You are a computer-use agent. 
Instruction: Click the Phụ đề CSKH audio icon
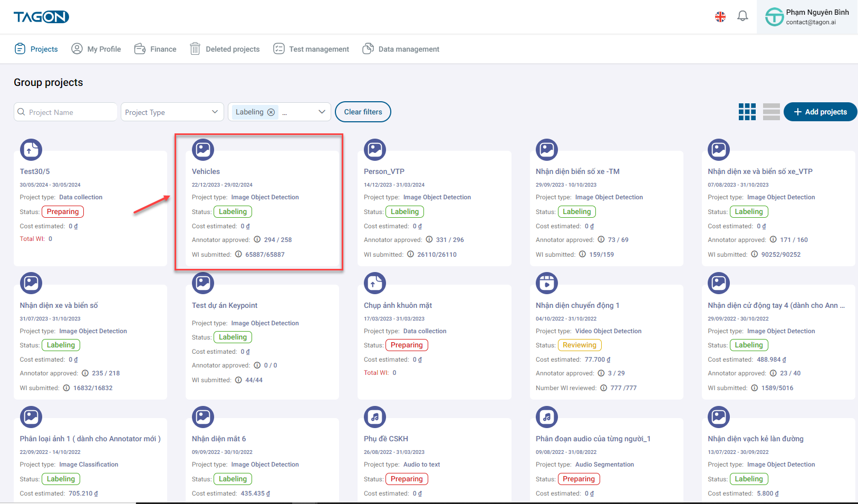coord(375,417)
